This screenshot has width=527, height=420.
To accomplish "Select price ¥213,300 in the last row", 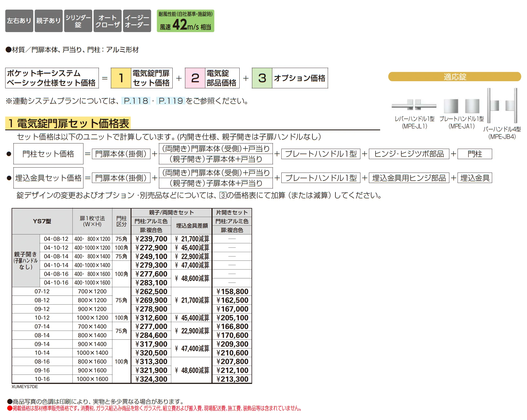I will tap(232, 379).
